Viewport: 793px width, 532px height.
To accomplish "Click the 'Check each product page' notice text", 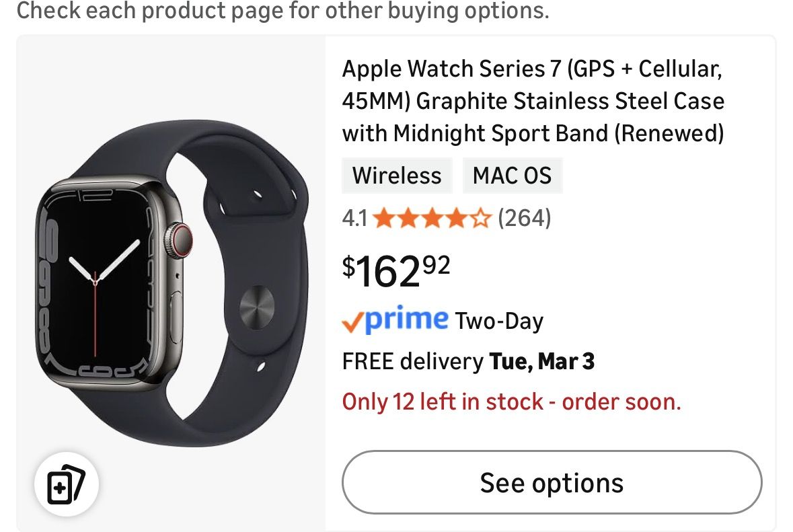I will pos(282,11).
